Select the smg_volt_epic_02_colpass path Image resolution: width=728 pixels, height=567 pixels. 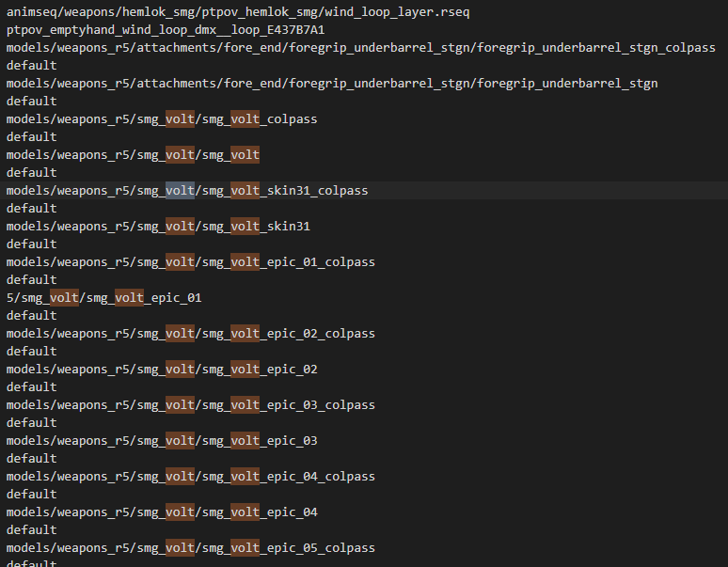coord(190,334)
